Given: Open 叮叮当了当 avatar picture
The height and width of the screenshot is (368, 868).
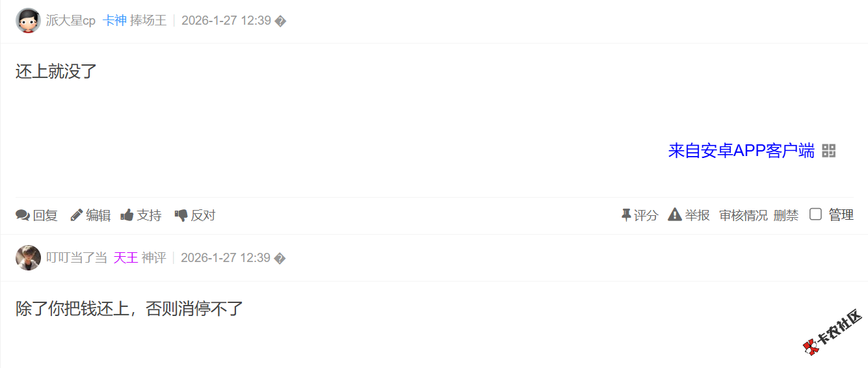Looking at the screenshot, I should pyautogui.click(x=28, y=258).
